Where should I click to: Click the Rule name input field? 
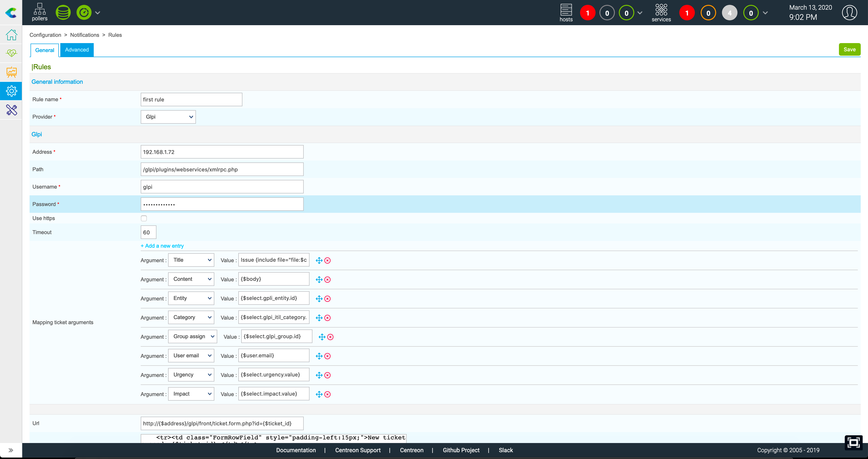pos(191,100)
